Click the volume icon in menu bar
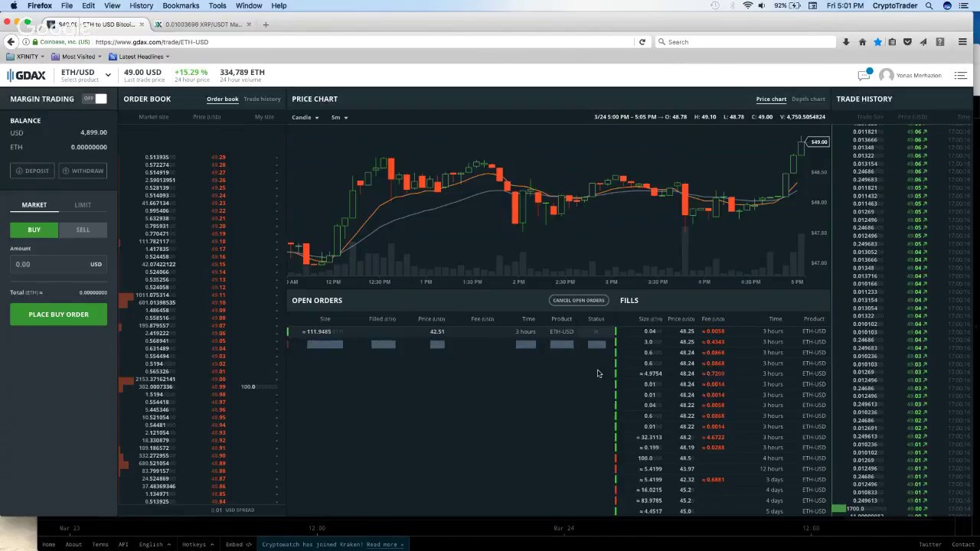This screenshot has height=551, width=980. point(762,5)
